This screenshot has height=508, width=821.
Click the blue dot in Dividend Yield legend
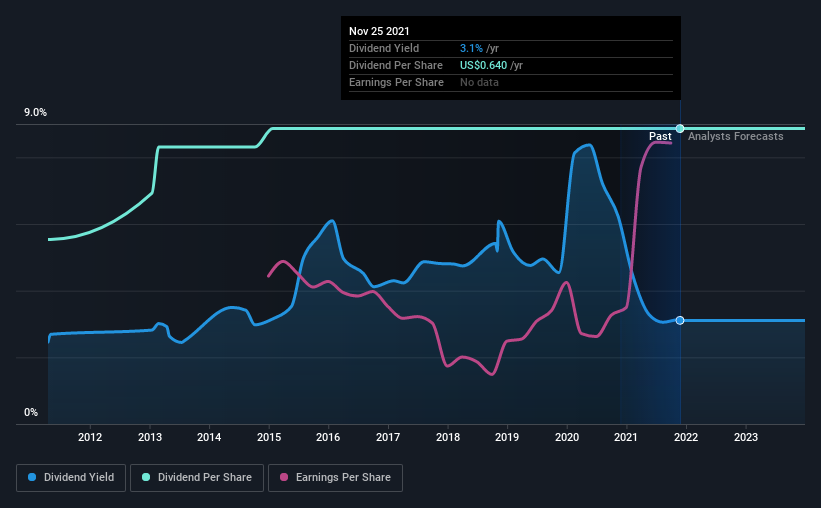(x=32, y=477)
